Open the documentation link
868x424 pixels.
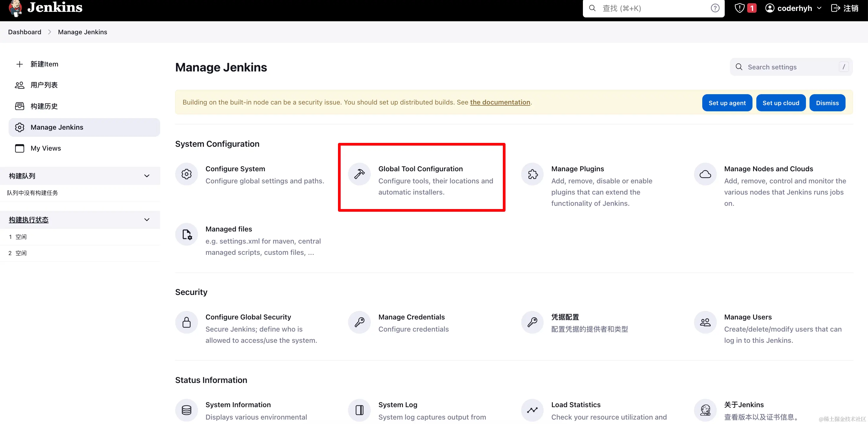pos(500,102)
